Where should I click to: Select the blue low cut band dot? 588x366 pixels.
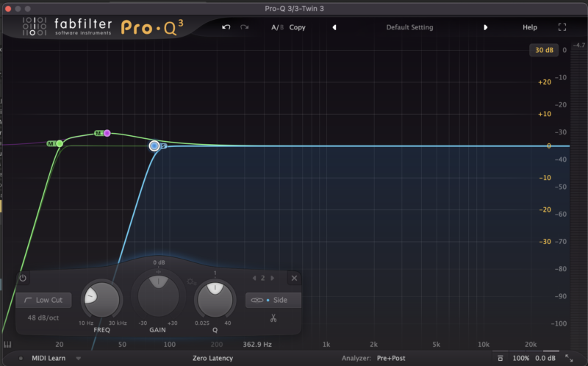click(x=154, y=146)
